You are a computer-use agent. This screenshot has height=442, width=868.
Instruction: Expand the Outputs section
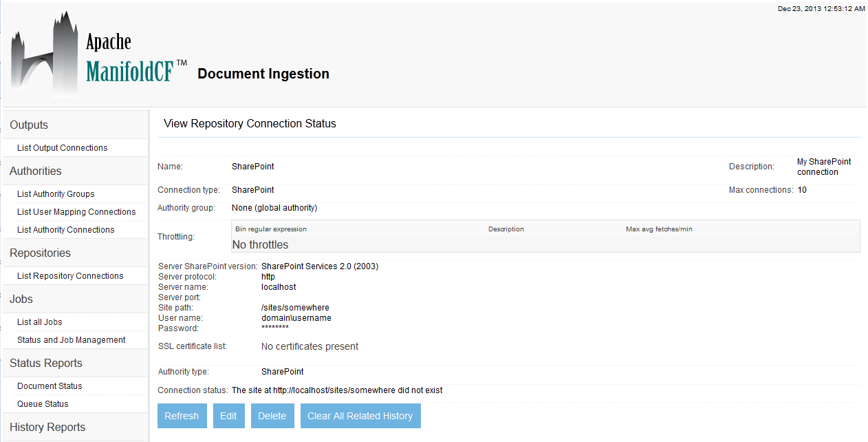[28, 125]
